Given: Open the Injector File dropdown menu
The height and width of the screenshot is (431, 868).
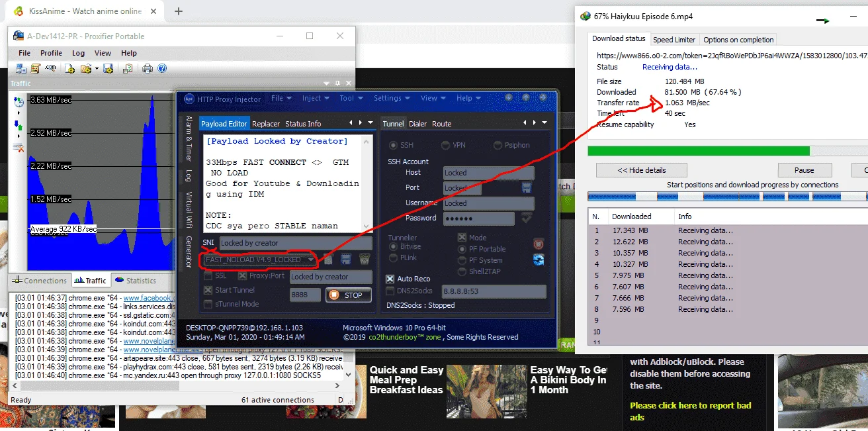Looking at the screenshot, I should click(281, 98).
